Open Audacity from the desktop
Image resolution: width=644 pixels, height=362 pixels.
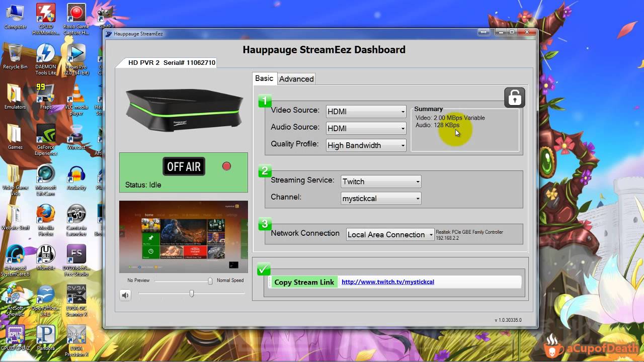[x=76, y=177]
